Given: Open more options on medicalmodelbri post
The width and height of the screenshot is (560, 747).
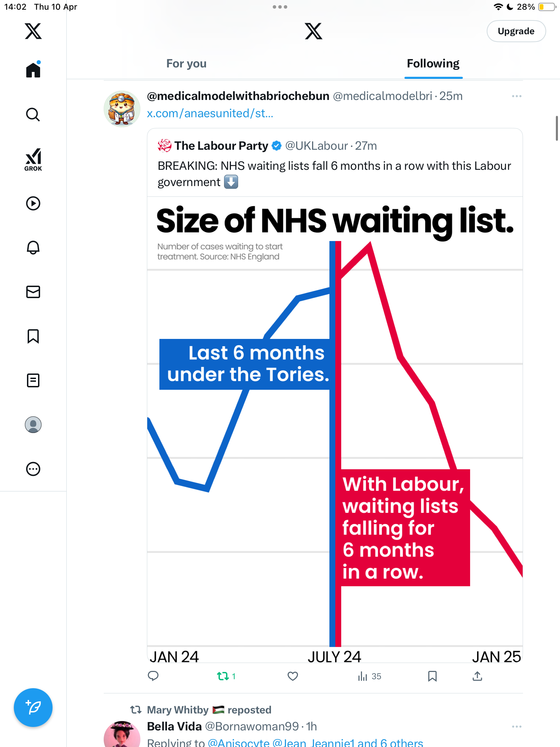Looking at the screenshot, I should [x=516, y=96].
